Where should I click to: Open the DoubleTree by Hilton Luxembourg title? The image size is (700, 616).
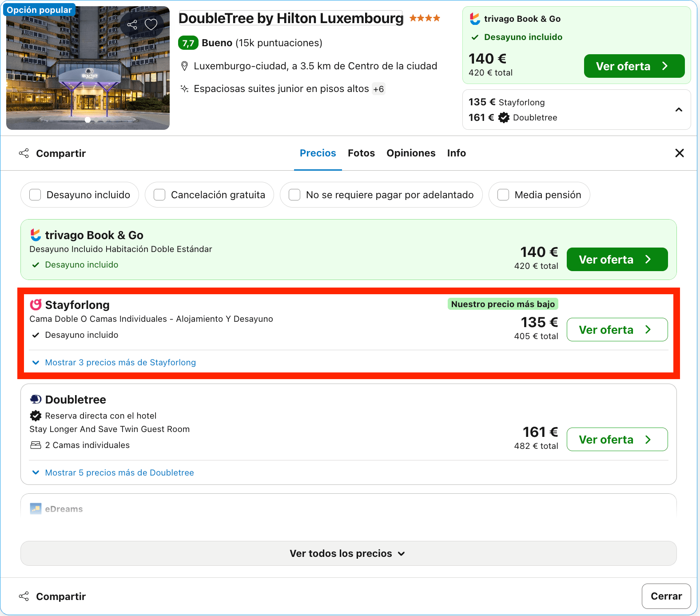(291, 18)
